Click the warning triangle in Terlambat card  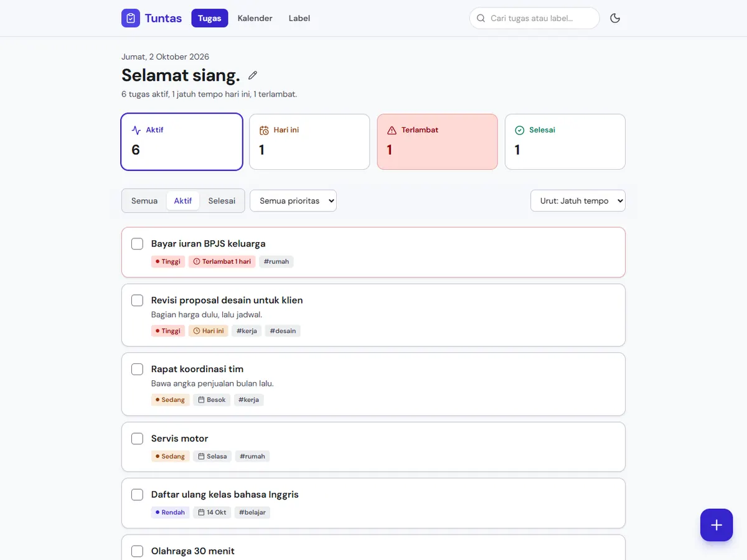(392, 130)
